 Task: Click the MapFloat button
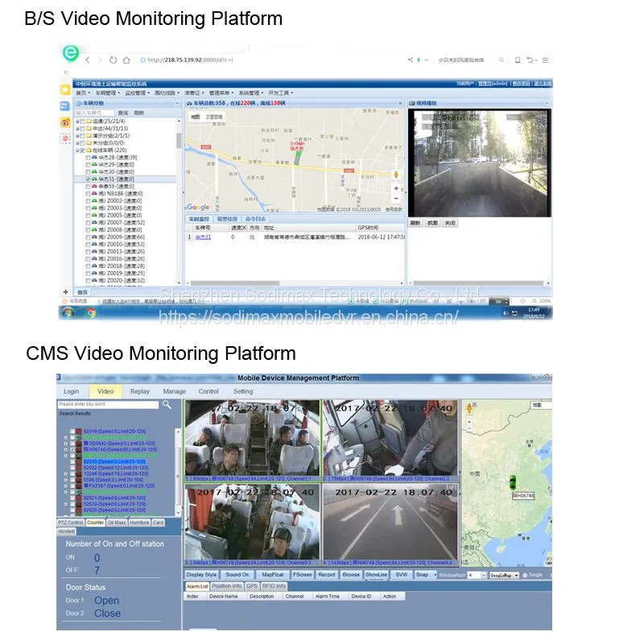[x=272, y=575]
